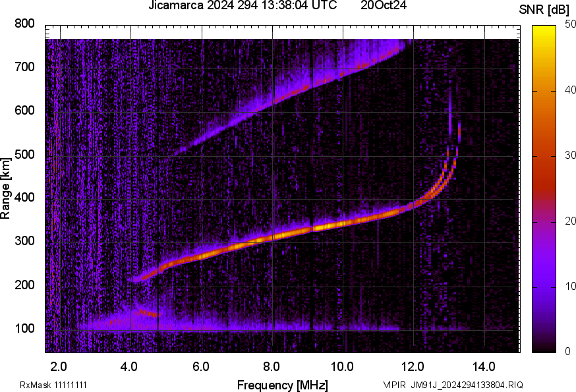Click the frequency tick label "6.0"

(x=201, y=367)
